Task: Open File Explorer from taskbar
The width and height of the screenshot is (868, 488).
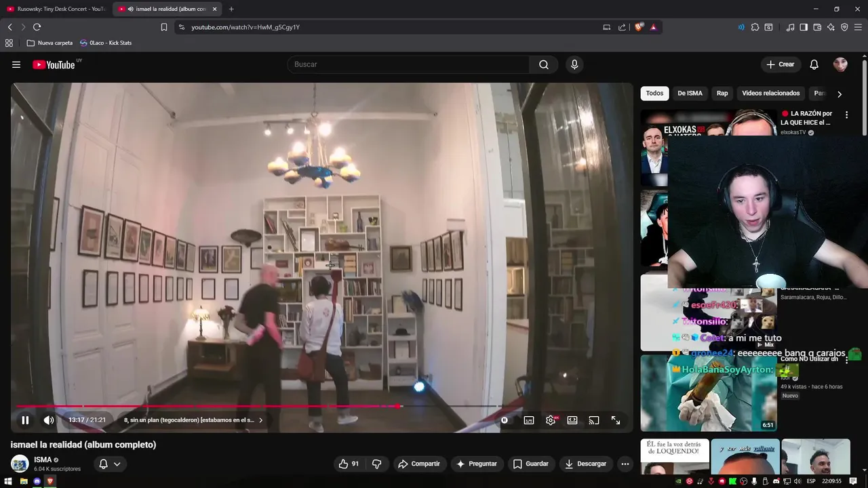Action: coord(24,481)
